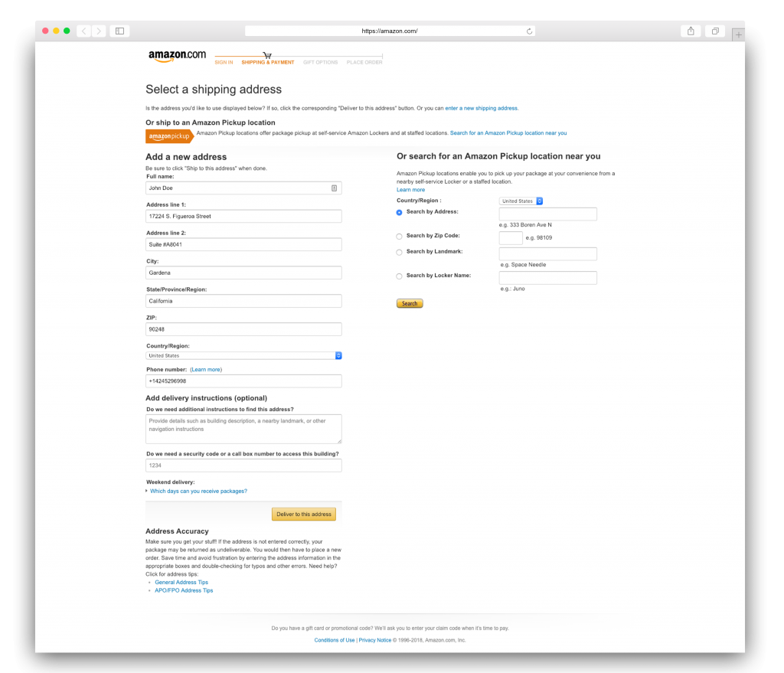Click the Search by Address text box
This screenshot has width=784, height=673.
click(547, 214)
